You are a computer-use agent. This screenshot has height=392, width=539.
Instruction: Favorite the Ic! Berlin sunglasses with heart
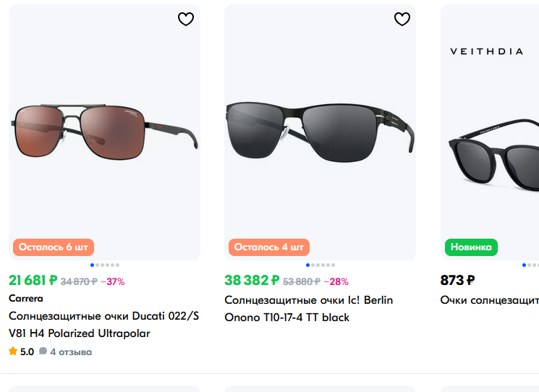pos(402,20)
